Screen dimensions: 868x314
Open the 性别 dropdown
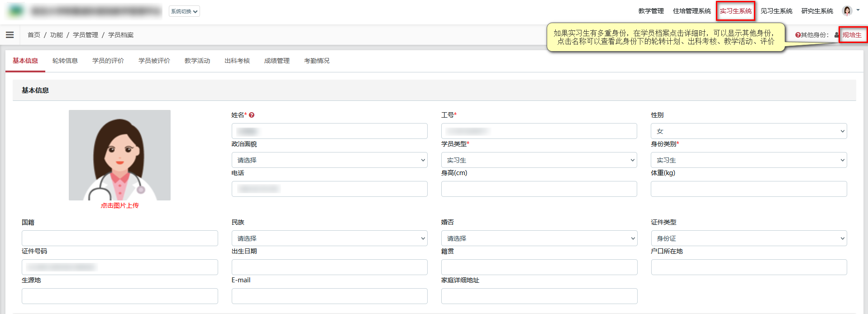coord(749,131)
